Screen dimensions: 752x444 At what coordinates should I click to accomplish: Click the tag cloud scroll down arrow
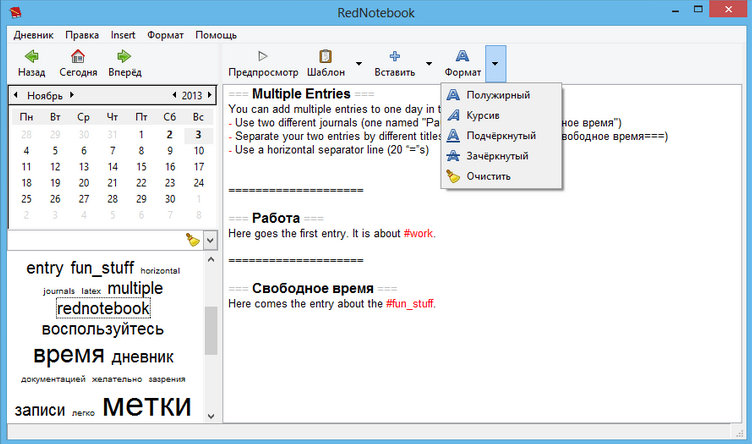point(211,416)
